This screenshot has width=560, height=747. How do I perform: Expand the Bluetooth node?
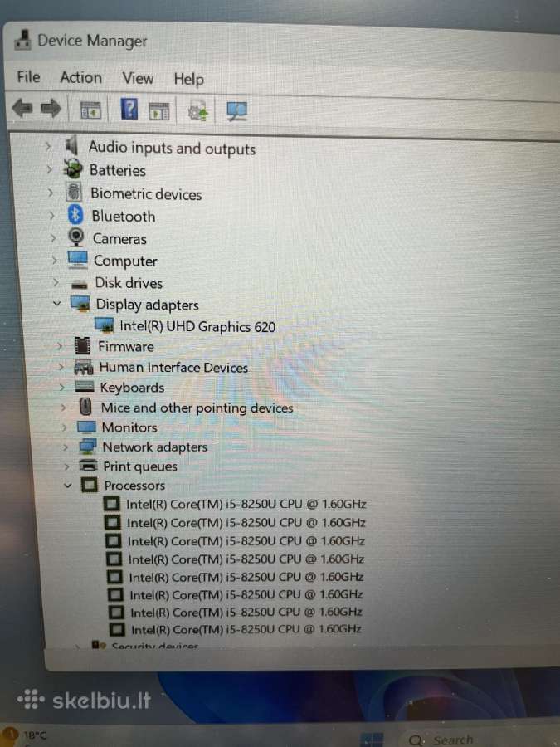point(51,215)
